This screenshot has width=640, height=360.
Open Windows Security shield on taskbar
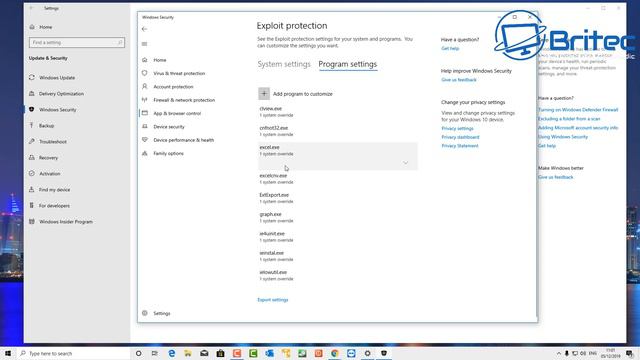[384, 353]
